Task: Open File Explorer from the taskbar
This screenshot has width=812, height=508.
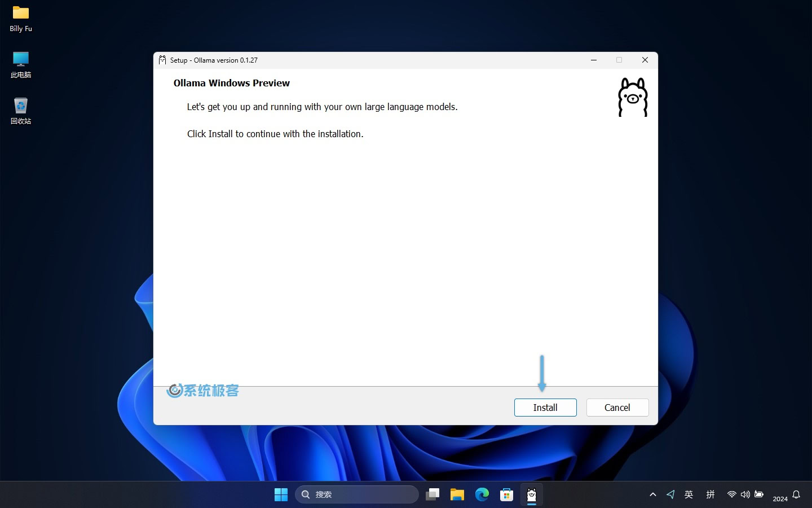Action: pos(457,494)
